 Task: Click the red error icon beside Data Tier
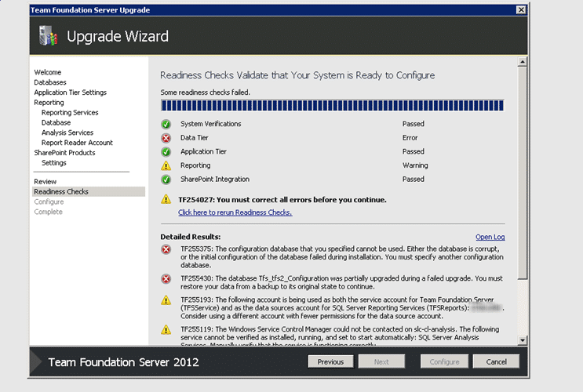point(166,138)
